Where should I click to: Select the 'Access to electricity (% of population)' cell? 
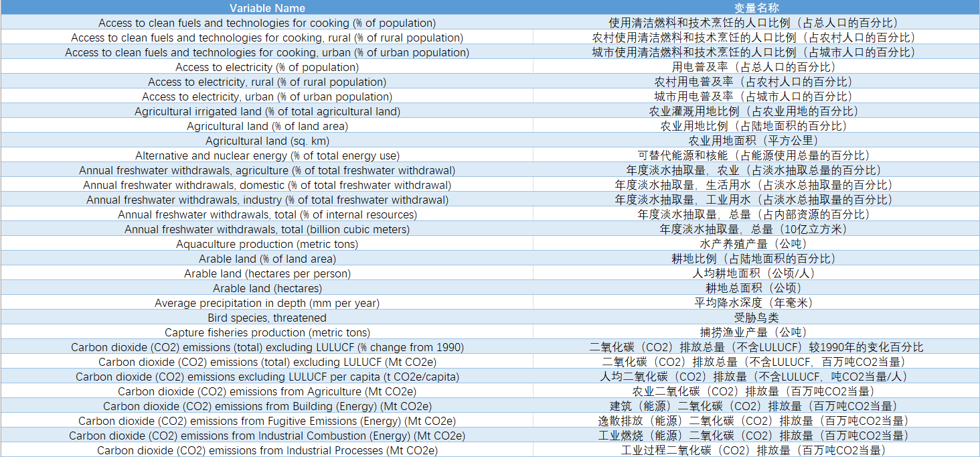pos(267,67)
